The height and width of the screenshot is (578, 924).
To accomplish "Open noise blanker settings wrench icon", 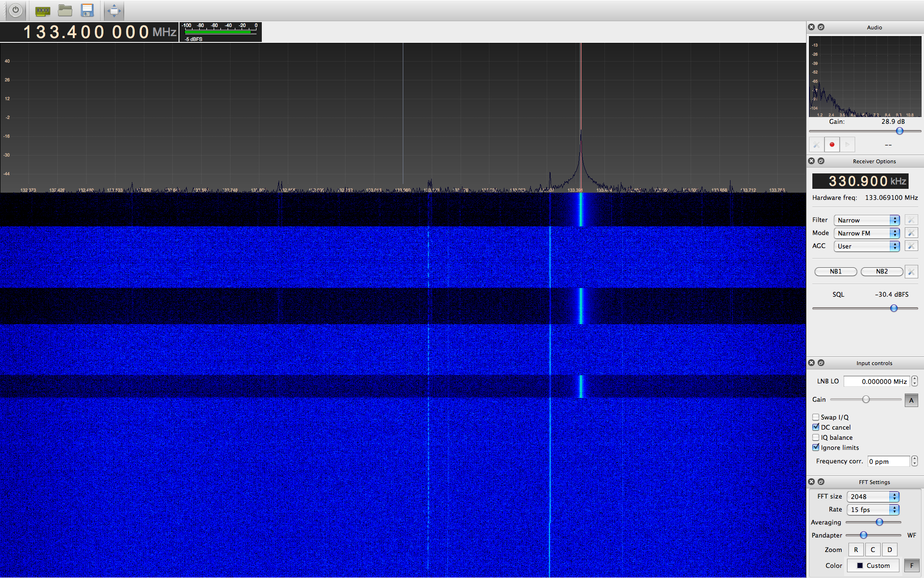I will [911, 272].
